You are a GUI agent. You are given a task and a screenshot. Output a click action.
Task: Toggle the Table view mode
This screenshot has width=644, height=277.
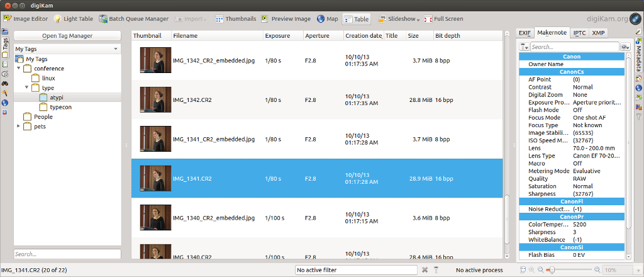click(357, 19)
